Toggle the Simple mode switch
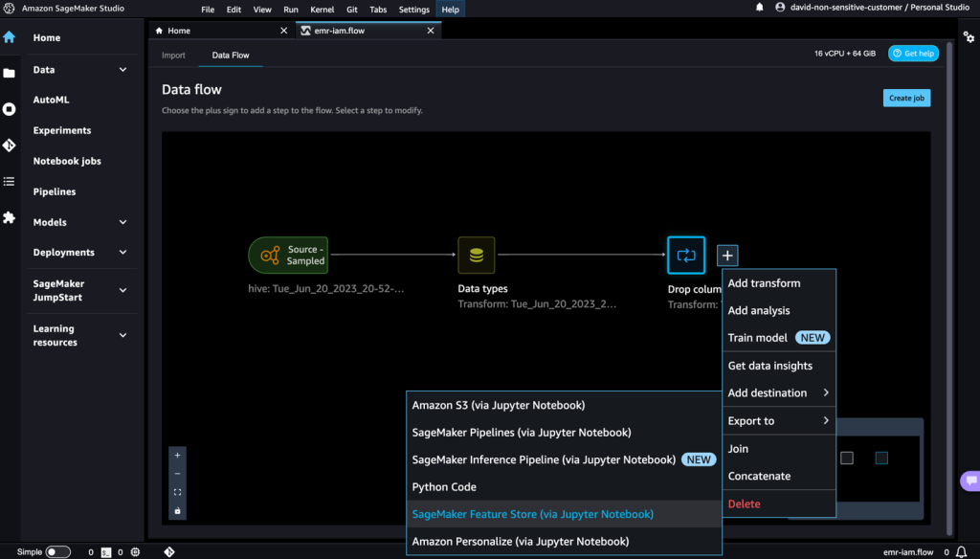Screen dimensions: 980x559 tap(57, 552)
